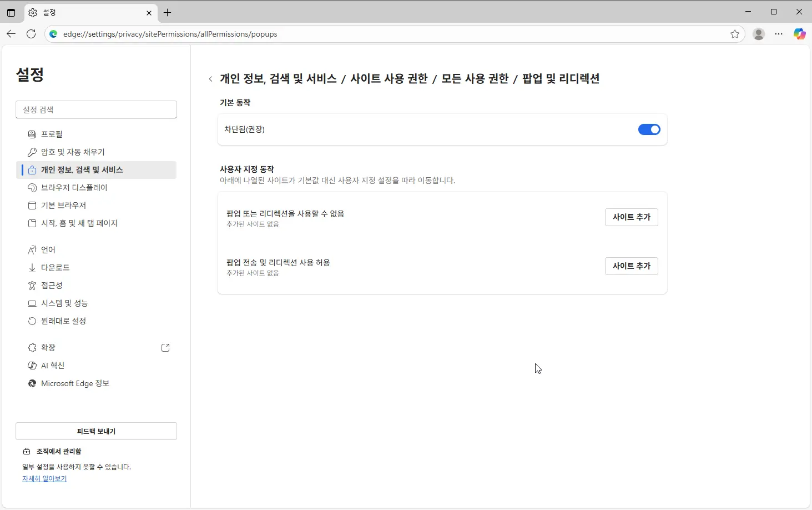Click the favorites star in address bar
Screen dimensions: 812x510
coord(735,34)
